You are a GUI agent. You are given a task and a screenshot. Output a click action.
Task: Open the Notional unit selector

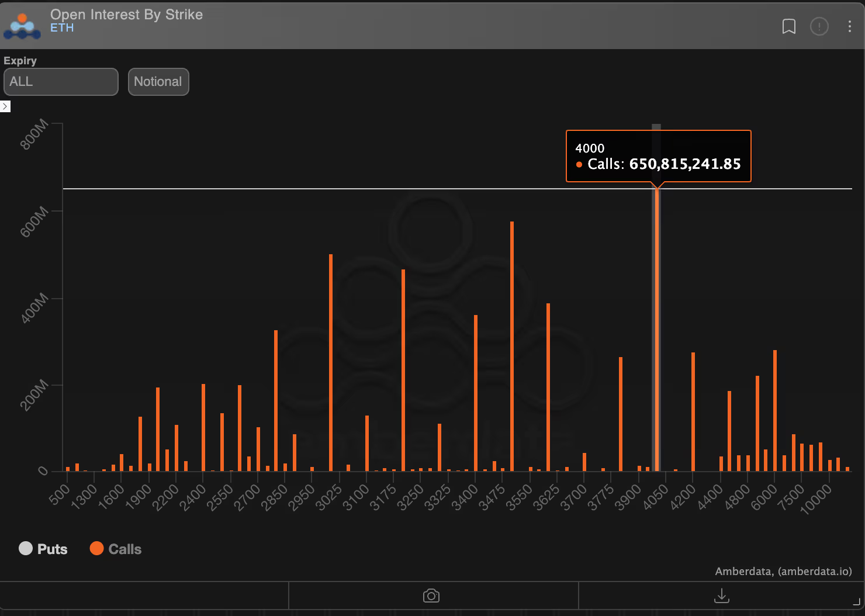tap(158, 82)
